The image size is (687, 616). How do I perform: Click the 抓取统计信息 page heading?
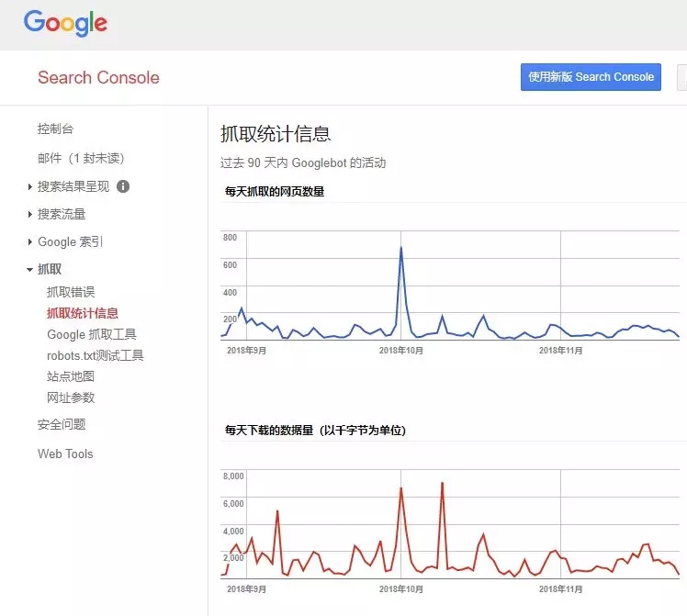click(x=276, y=133)
